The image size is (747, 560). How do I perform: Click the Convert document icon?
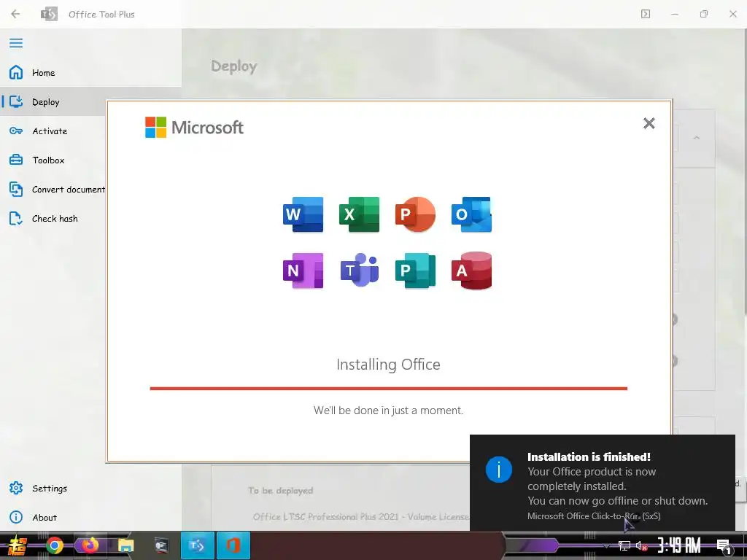click(x=16, y=189)
